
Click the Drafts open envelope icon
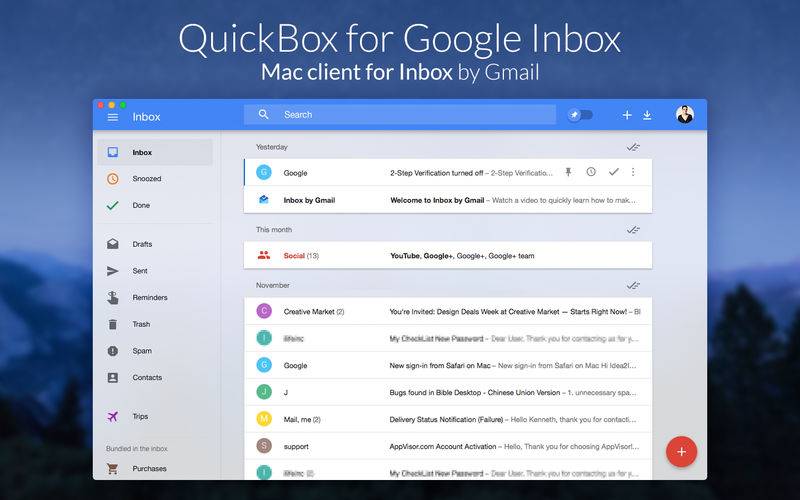(113, 244)
